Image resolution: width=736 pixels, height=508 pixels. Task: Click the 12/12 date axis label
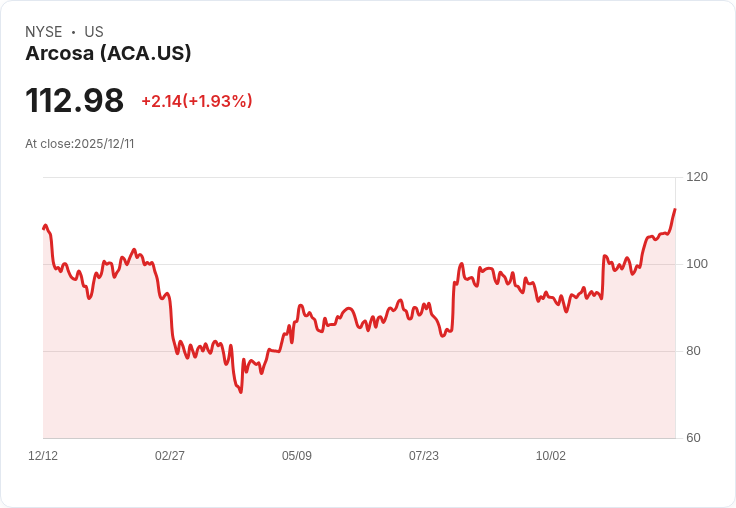point(43,455)
